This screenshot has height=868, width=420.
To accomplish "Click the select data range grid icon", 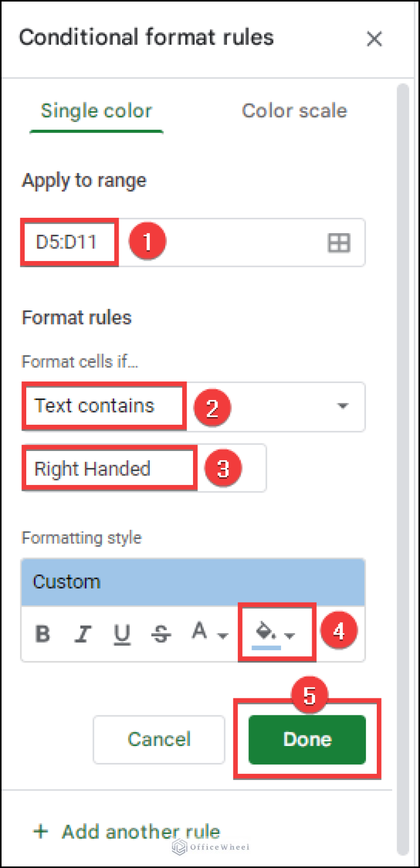I will point(339,243).
